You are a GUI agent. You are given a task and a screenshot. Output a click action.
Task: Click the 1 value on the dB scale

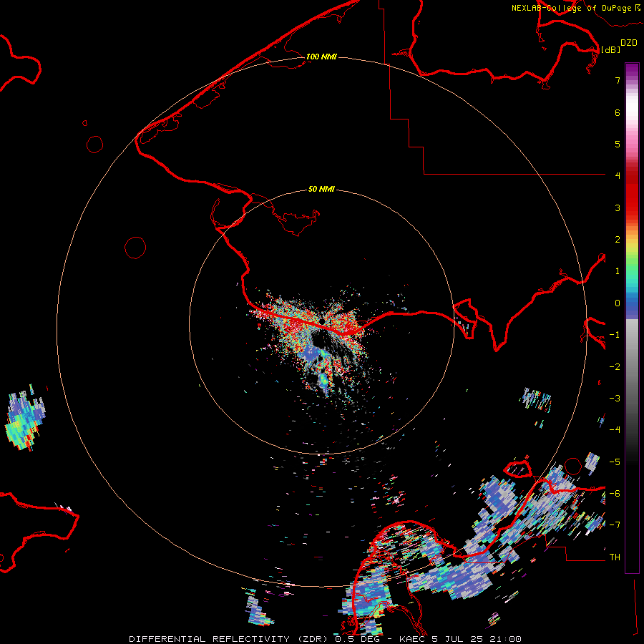click(618, 271)
